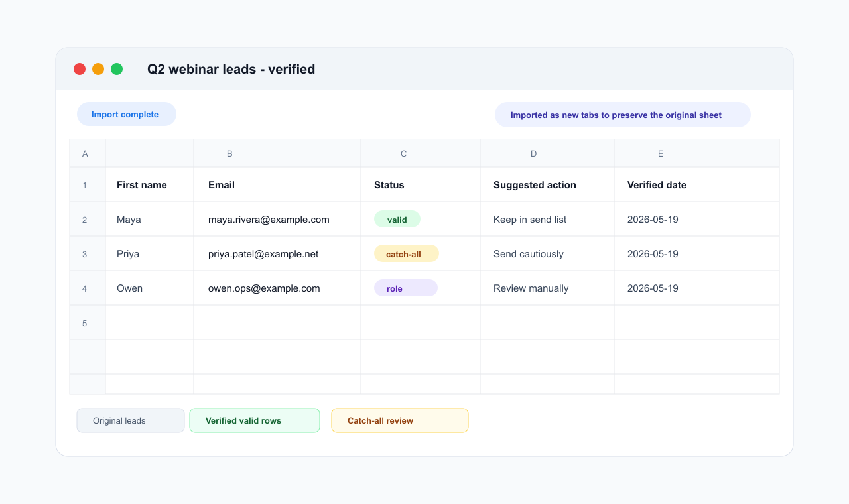This screenshot has height=504, width=849.
Task: Select column E header
Action: (696, 153)
